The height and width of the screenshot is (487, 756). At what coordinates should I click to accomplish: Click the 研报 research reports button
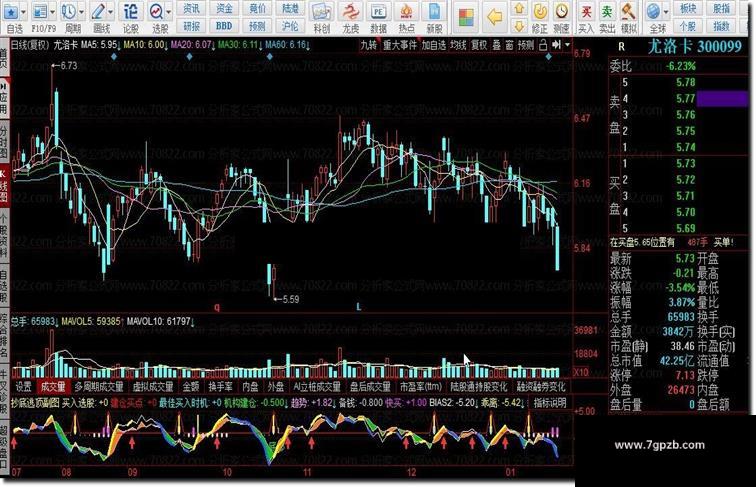pos(191,26)
